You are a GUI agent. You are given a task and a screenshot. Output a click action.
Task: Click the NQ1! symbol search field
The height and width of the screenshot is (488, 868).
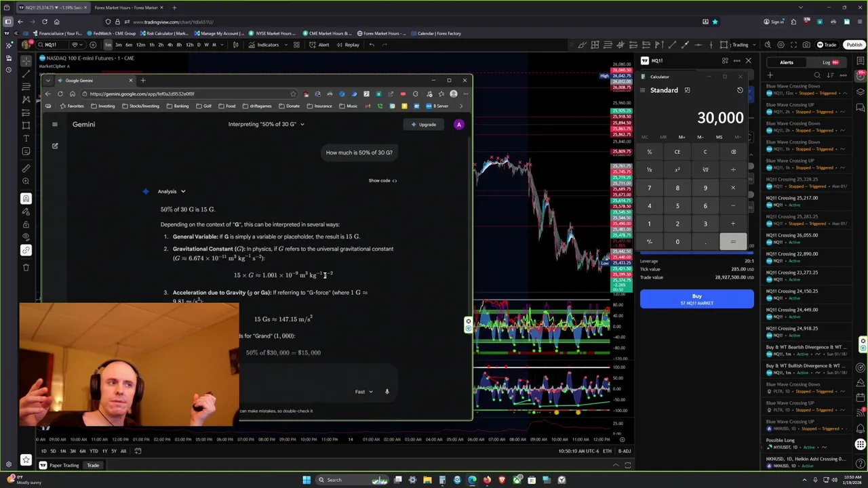54,45
